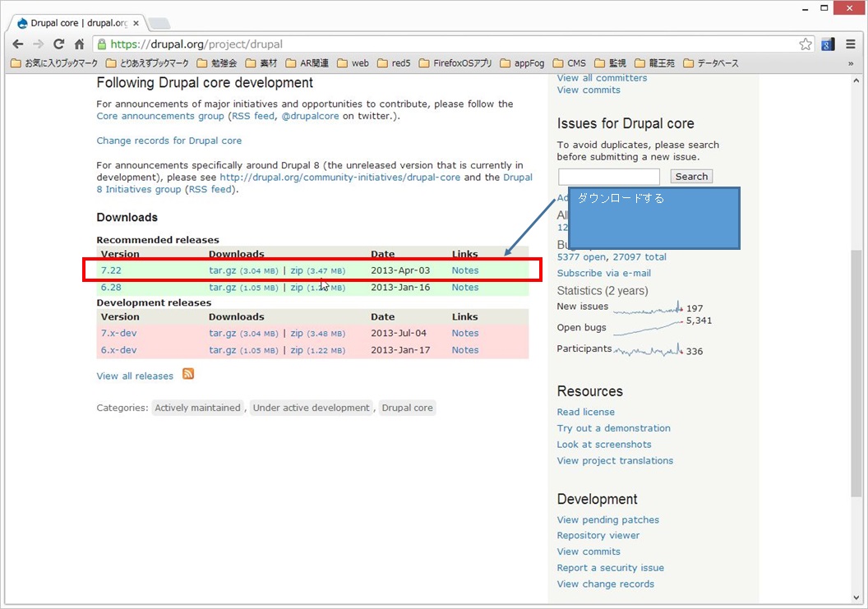Open the 5377 open bugs link
868x609 pixels.
coord(581,257)
